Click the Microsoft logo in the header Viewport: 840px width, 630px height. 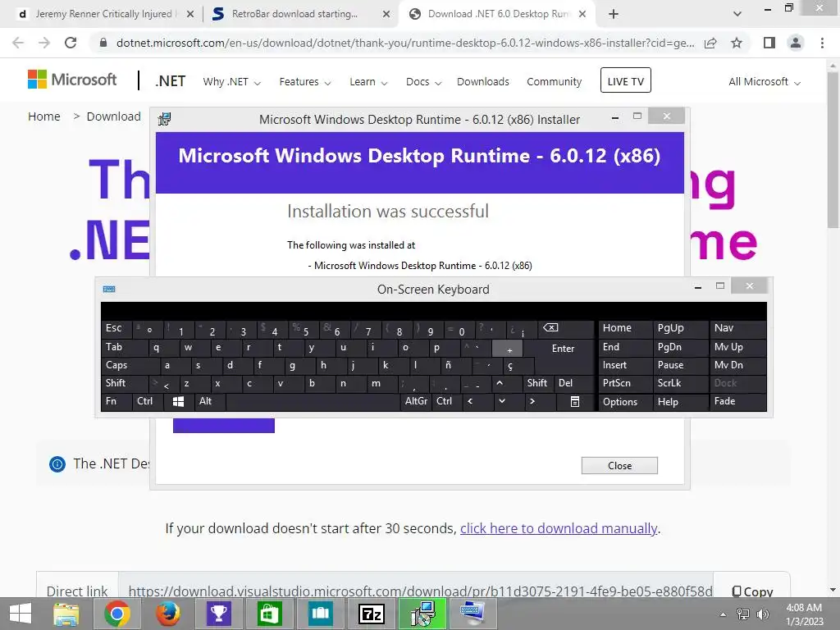(72, 80)
